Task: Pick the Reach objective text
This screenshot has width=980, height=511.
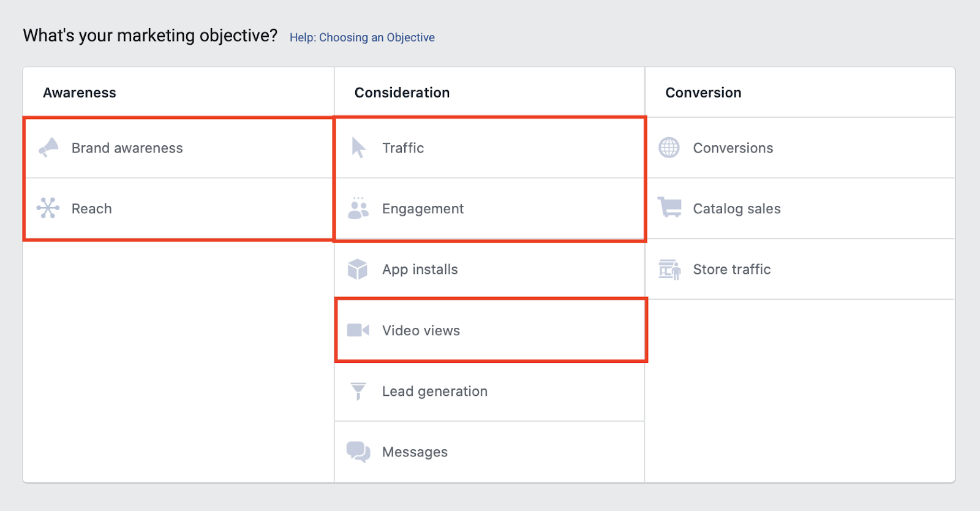Action: point(91,209)
